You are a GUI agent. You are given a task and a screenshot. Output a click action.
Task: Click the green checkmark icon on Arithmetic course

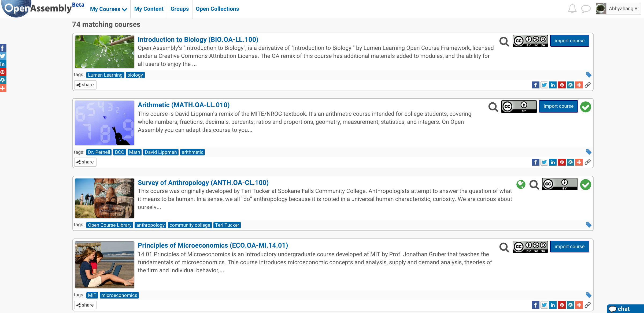tap(586, 107)
